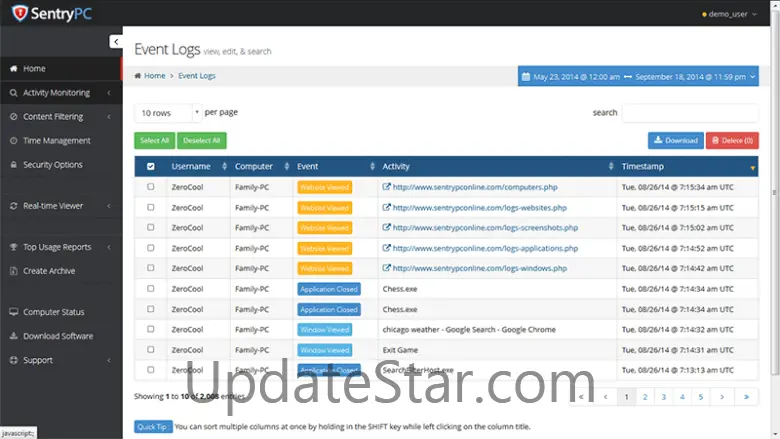This screenshot has width=780, height=439.
Task: Open the demo_user account dropdown
Action: pyautogui.click(x=729, y=14)
